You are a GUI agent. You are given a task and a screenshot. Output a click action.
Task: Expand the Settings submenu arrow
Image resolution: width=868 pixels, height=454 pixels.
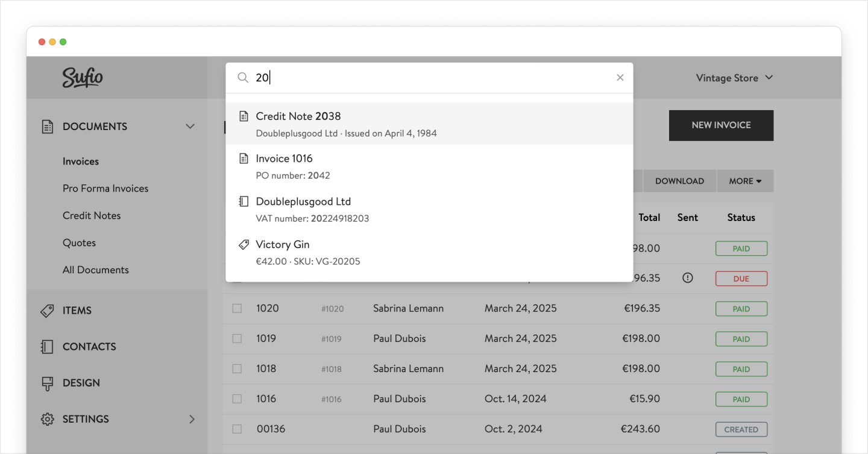[x=192, y=419]
